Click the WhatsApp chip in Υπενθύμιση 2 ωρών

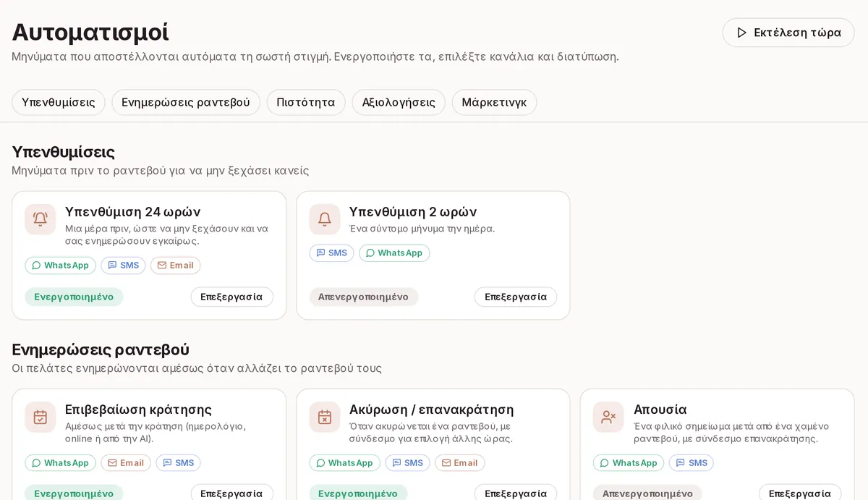tap(394, 253)
